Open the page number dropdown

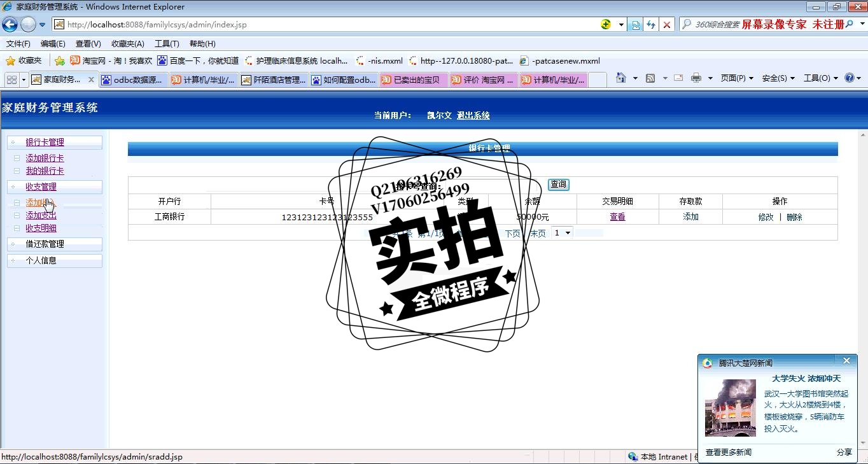(x=563, y=233)
